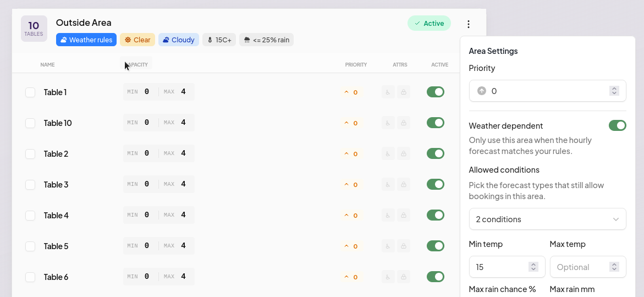This screenshot has width=644, height=297.
Task: Select the Table 1 checkbox
Action: pyautogui.click(x=30, y=92)
